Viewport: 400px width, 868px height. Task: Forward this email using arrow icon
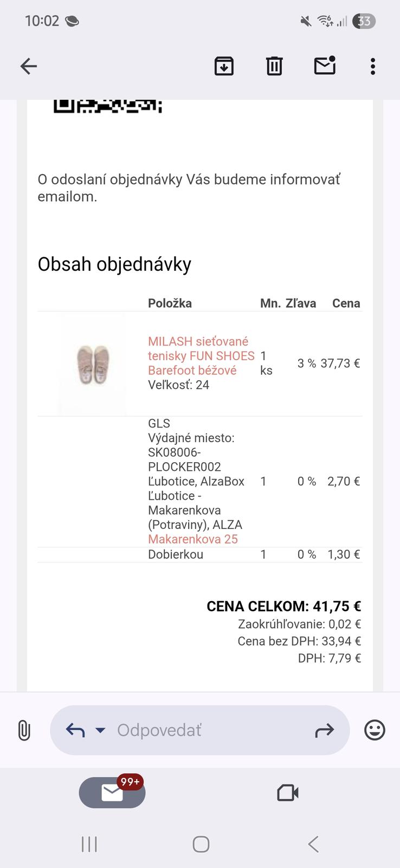[324, 731]
